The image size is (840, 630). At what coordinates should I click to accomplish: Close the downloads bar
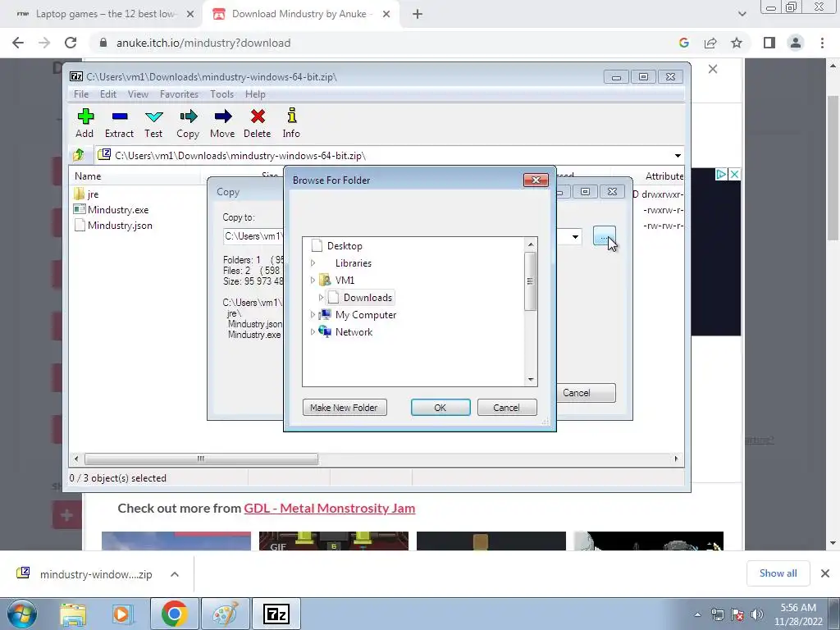[825, 573]
